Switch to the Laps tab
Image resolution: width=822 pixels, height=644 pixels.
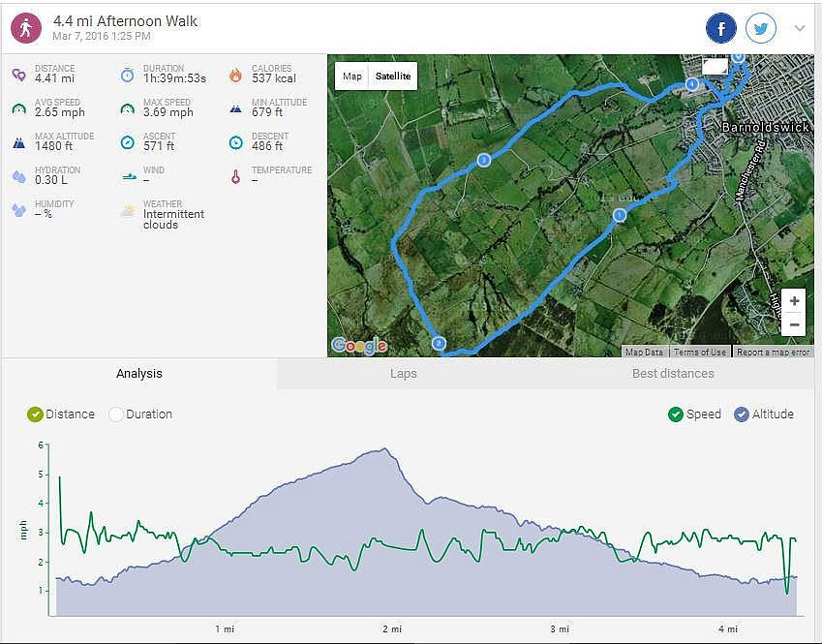(x=404, y=374)
